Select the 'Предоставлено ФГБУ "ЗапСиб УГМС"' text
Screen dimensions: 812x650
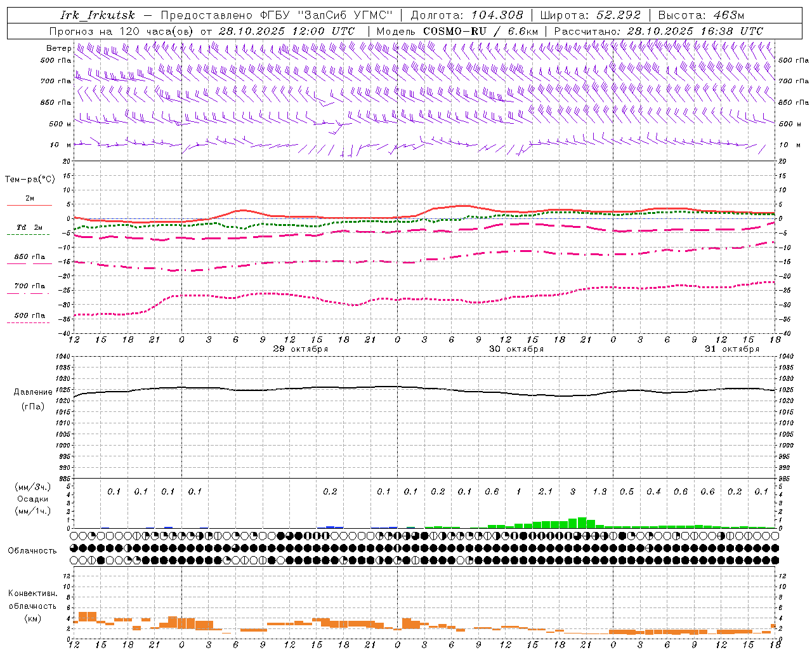point(277,15)
